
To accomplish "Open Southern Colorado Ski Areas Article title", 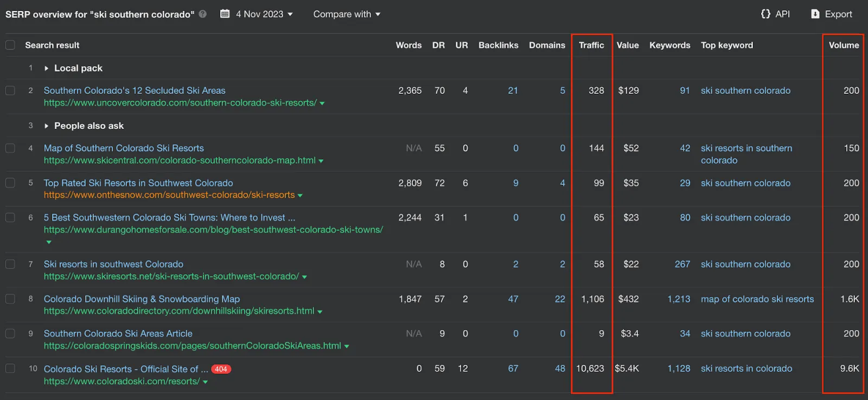I will pos(118,333).
